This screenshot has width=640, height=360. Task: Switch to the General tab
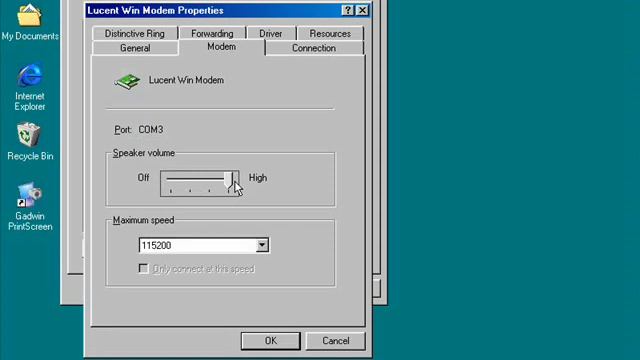(x=135, y=48)
